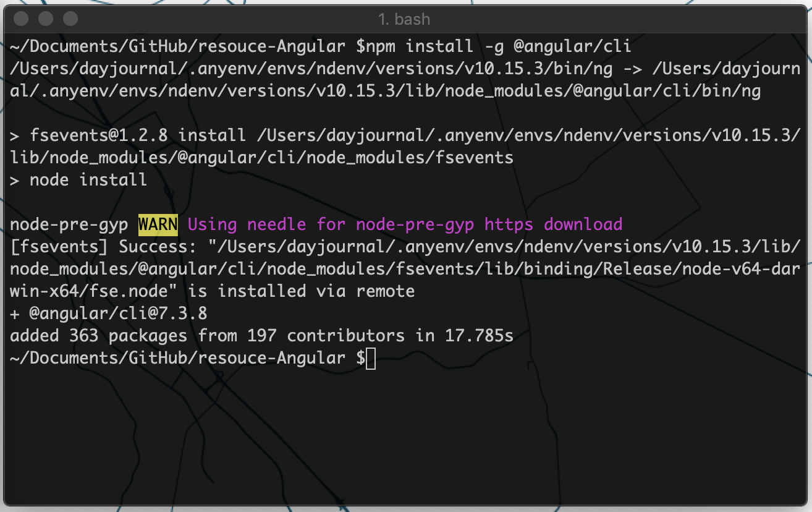Click the 'node-pre-gyp' text before WARN

point(69,224)
